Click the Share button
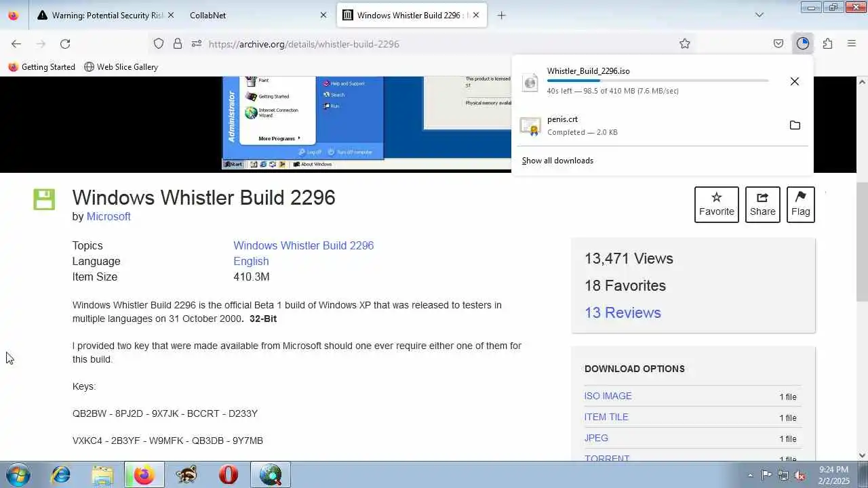Image resolution: width=868 pixels, height=488 pixels. click(763, 204)
